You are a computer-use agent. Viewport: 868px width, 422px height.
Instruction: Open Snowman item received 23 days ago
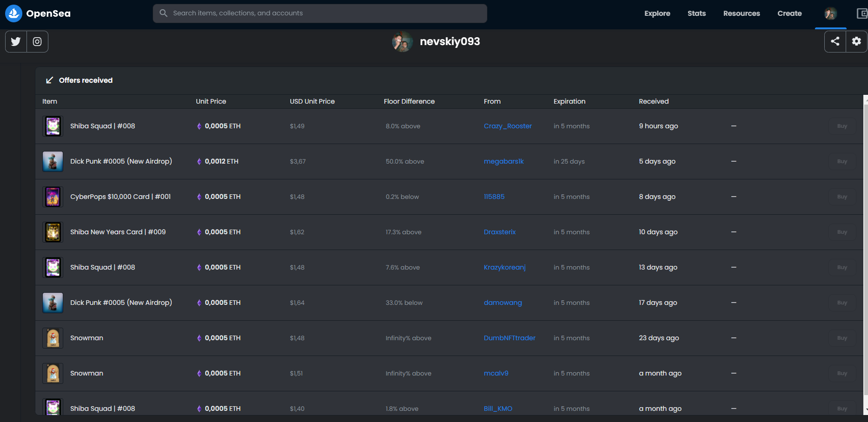(x=87, y=338)
